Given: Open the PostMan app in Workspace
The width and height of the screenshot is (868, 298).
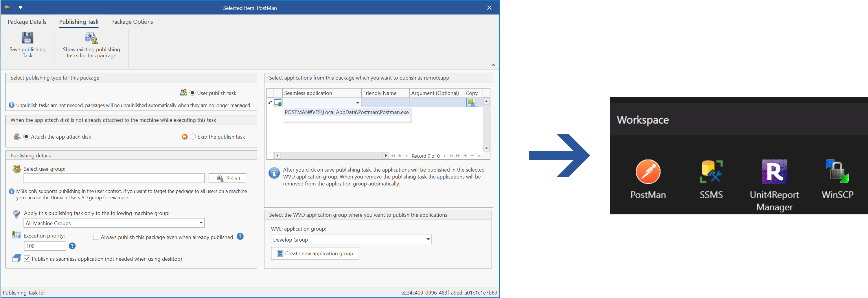Looking at the screenshot, I should (x=648, y=172).
